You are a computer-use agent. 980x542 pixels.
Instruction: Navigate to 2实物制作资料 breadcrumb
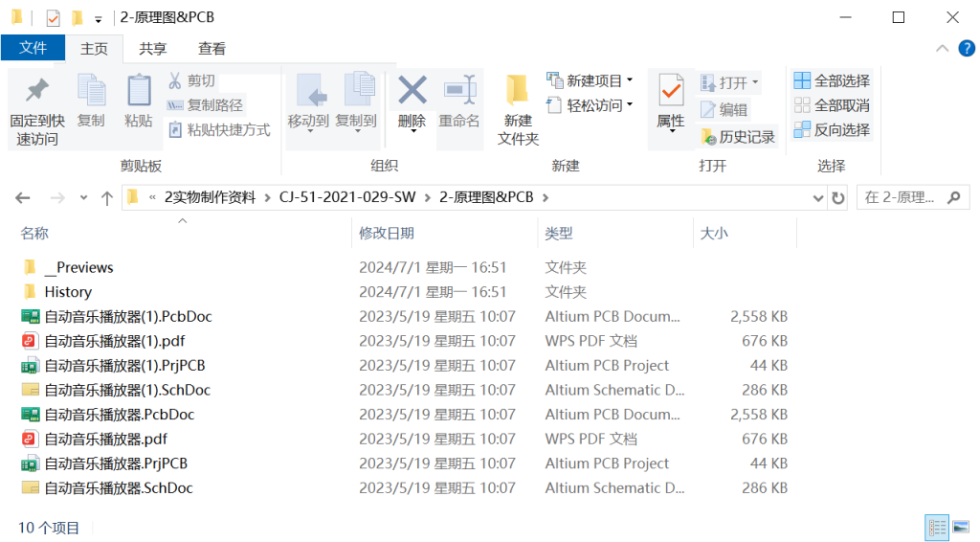(x=210, y=197)
